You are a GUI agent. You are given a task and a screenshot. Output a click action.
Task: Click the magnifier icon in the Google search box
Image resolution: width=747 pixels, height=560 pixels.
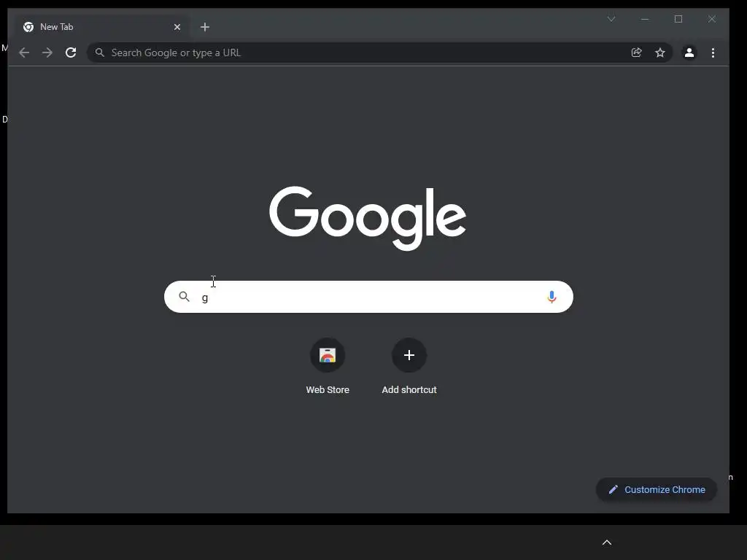(x=185, y=297)
